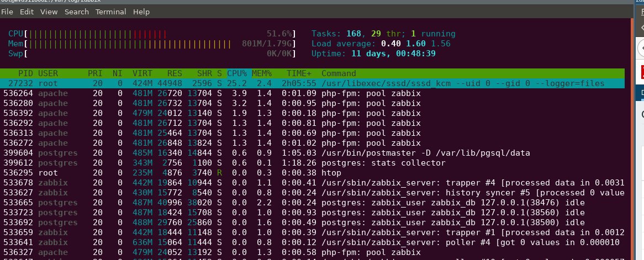Select php-fpm process with PID 536392
Image resolution: width=644 pixels, height=260 pixels.
(x=312, y=113)
